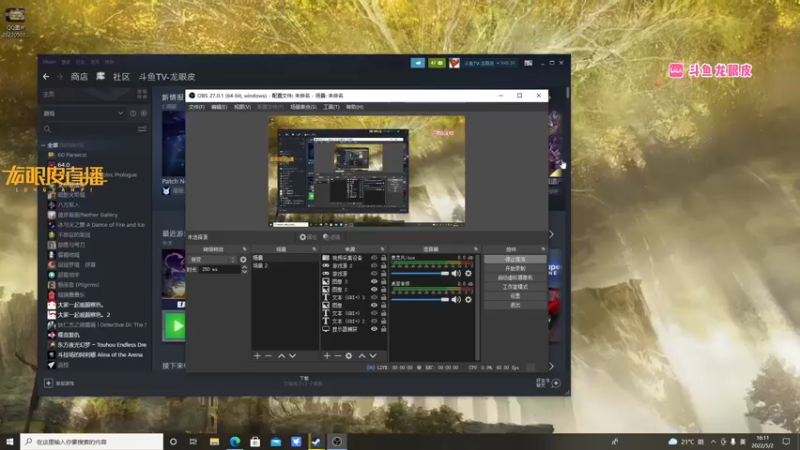Open Steam library grid view icon

click(x=142, y=94)
